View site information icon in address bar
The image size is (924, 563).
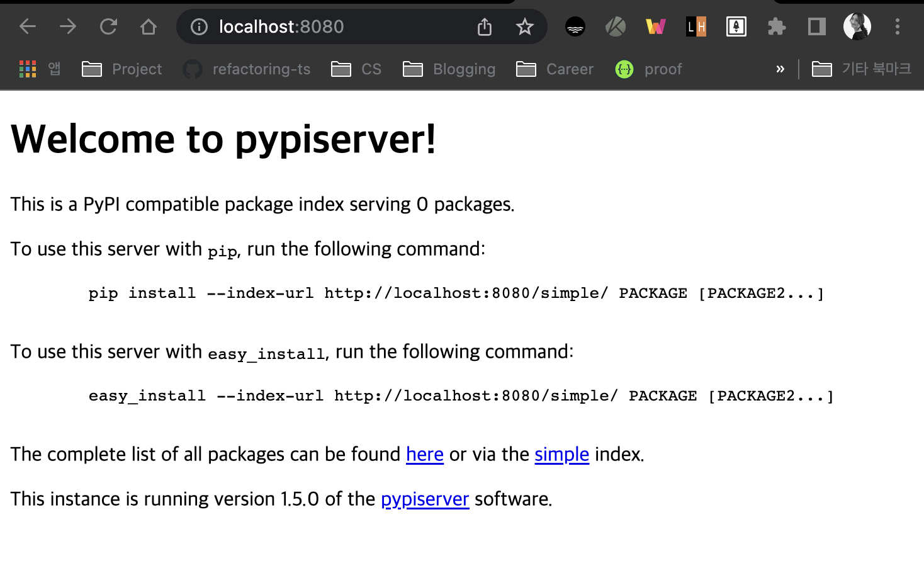pyautogui.click(x=199, y=26)
